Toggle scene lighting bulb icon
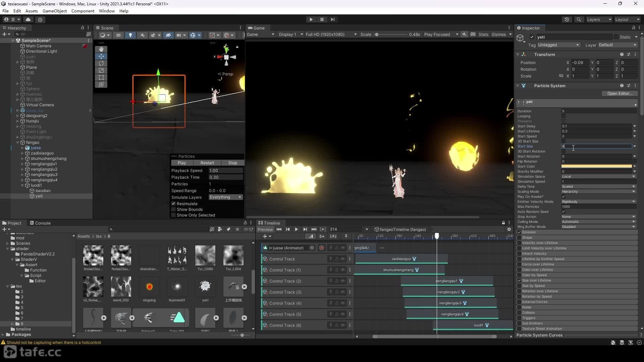The height and width of the screenshot is (362, 644). pos(130,35)
